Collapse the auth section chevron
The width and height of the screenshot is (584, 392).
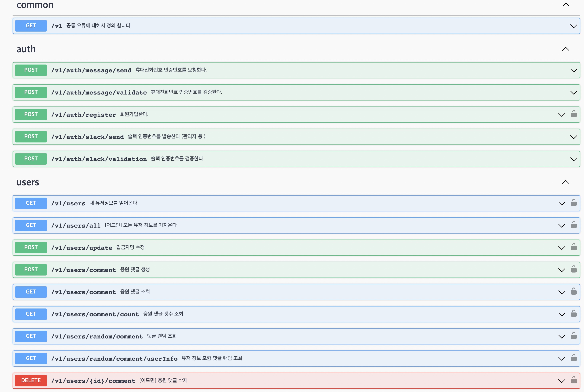(x=565, y=49)
